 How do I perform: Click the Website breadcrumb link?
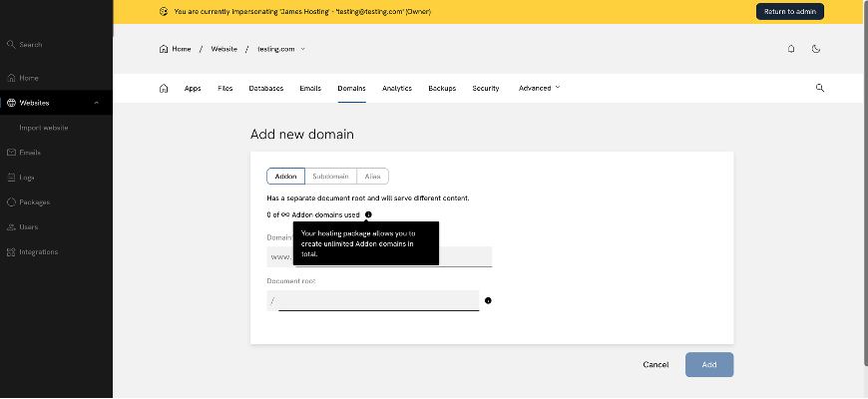(223, 49)
